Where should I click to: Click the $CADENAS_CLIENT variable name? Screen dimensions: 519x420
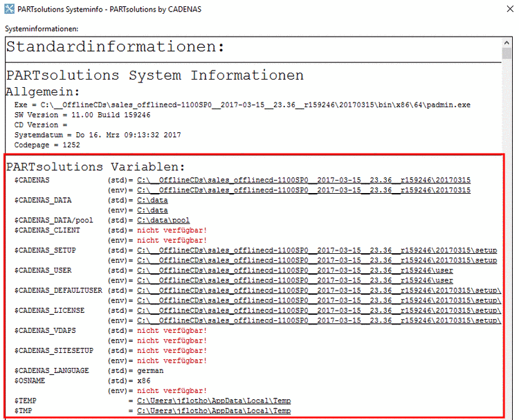click(47, 230)
